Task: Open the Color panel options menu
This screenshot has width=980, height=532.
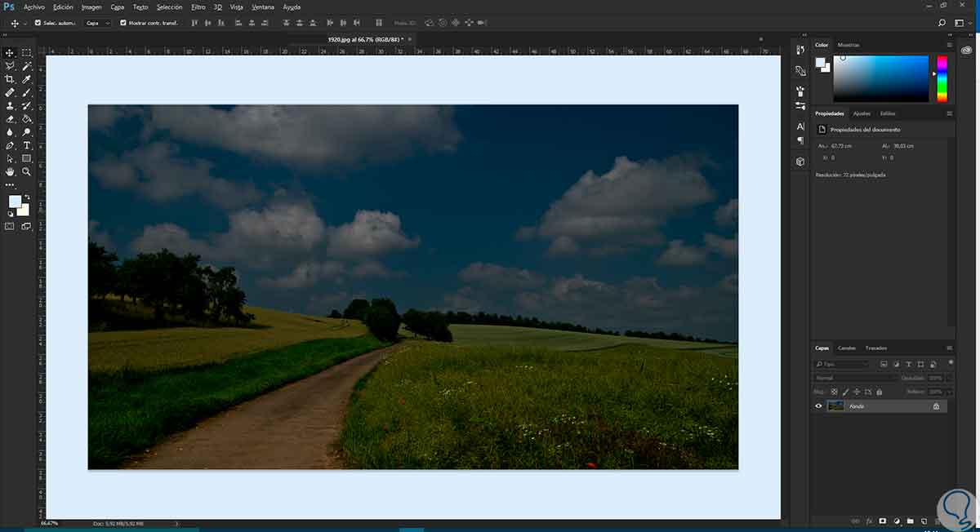Action: point(949,45)
